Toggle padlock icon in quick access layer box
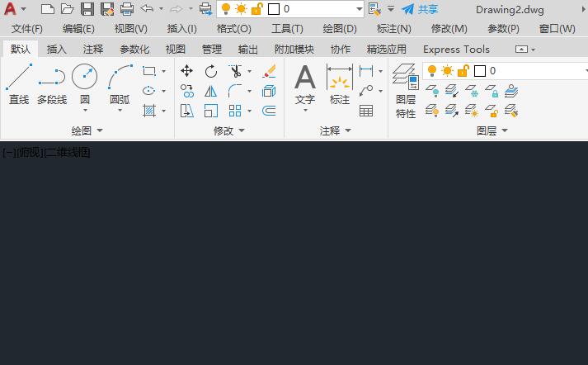 (x=257, y=8)
